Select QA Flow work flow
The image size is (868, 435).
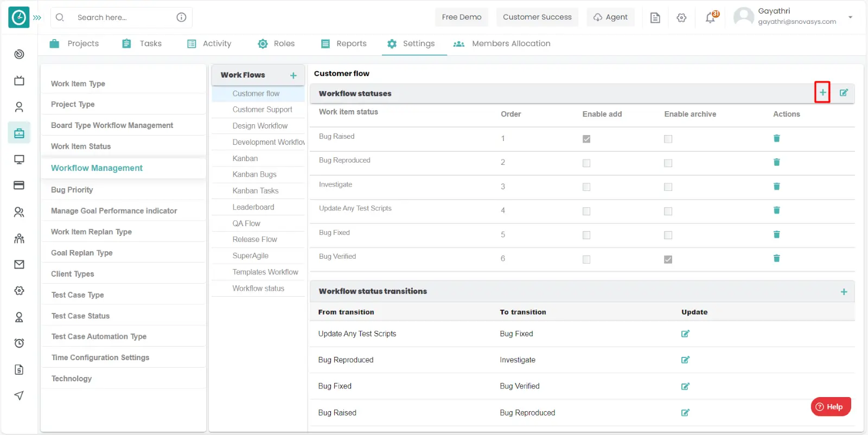pyautogui.click(x=246, y=223)
